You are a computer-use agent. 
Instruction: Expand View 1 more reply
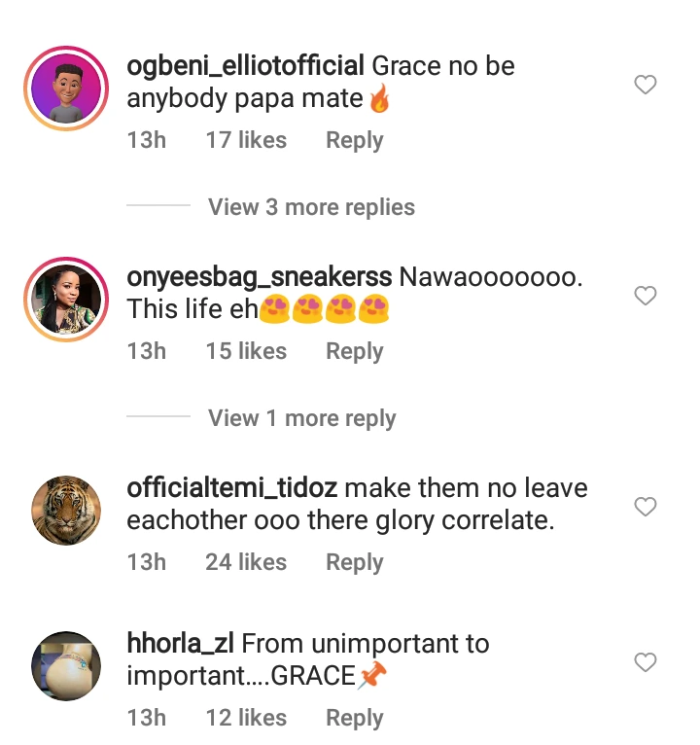coord(301,418)
